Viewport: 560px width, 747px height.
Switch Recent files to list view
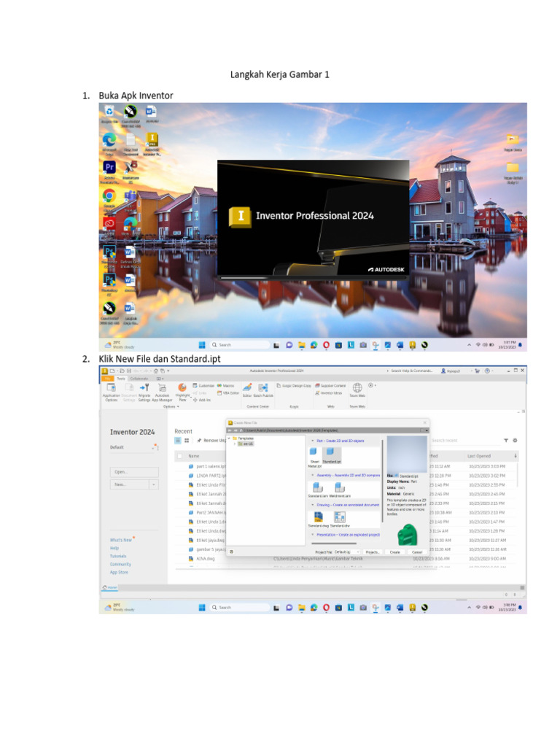178,441
